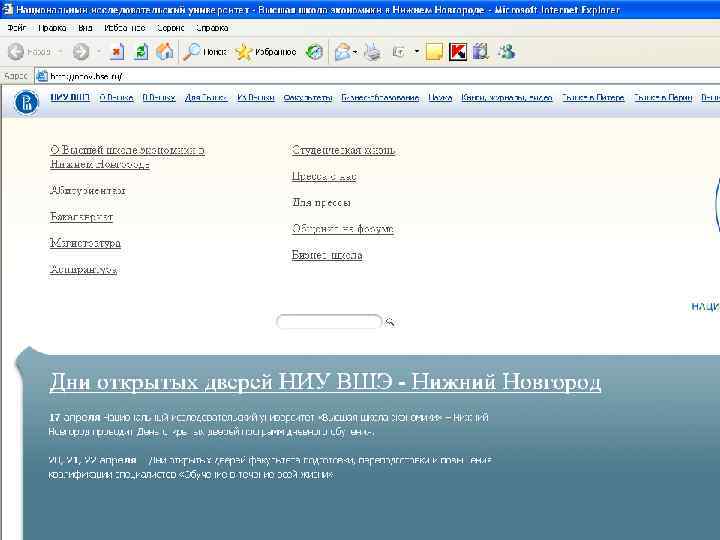Open the Избранное menu in menu bar
Viewport: 720px width, 540px height.
coord(124,28)
